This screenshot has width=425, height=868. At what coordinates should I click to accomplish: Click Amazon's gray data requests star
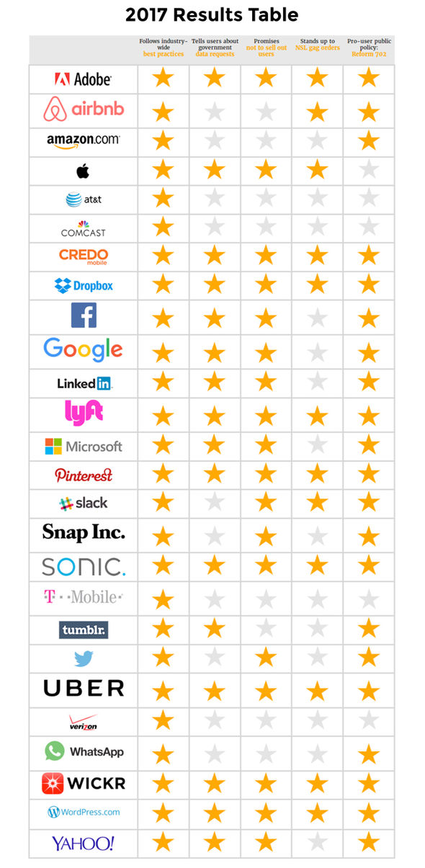coord(215,140)
